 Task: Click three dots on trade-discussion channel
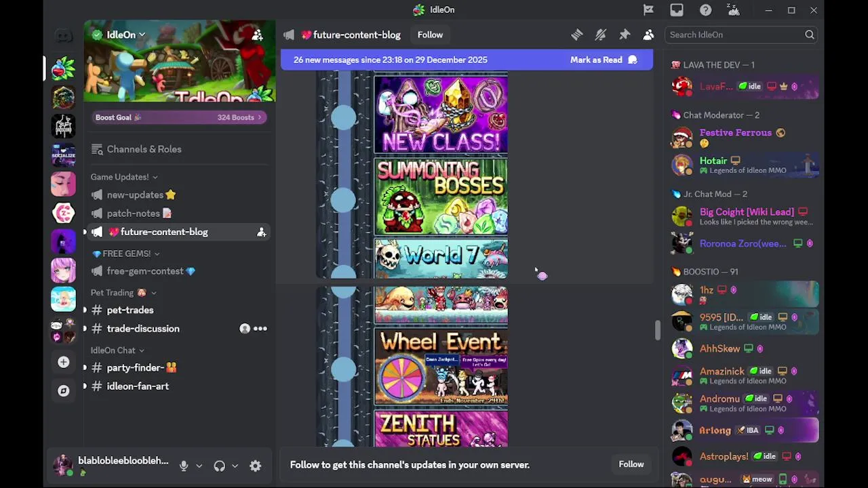260,329
